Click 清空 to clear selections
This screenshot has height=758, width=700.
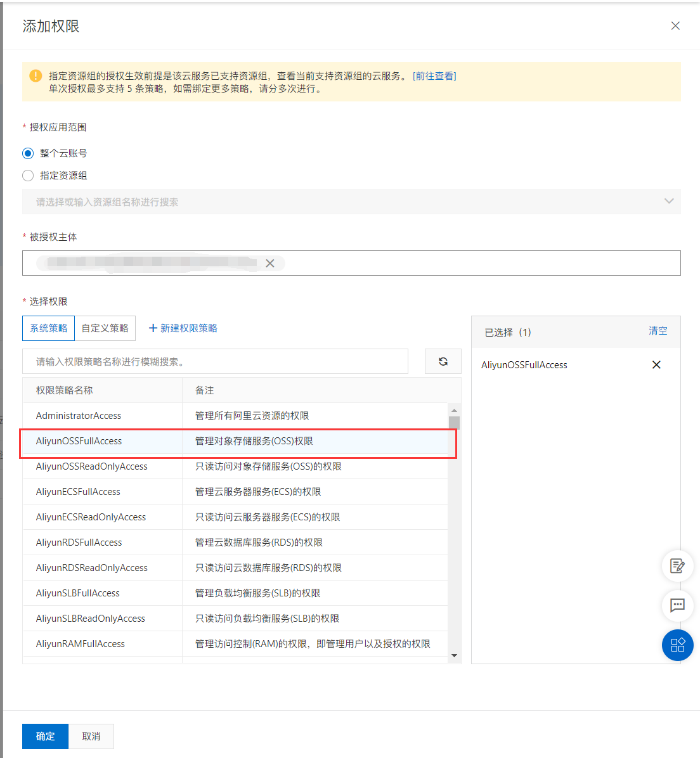click(x=658, y=331)
